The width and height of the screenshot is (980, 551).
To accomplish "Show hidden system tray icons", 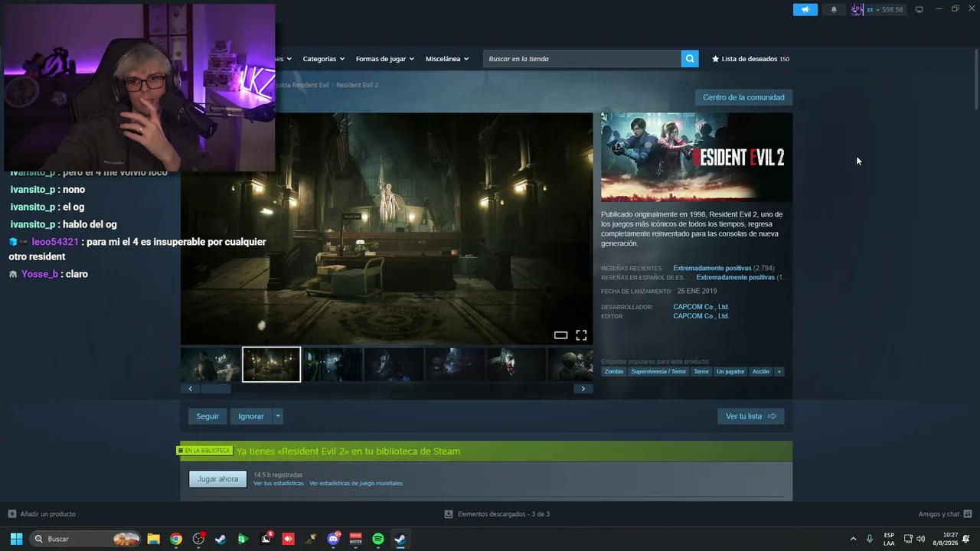I will (853, 539).
